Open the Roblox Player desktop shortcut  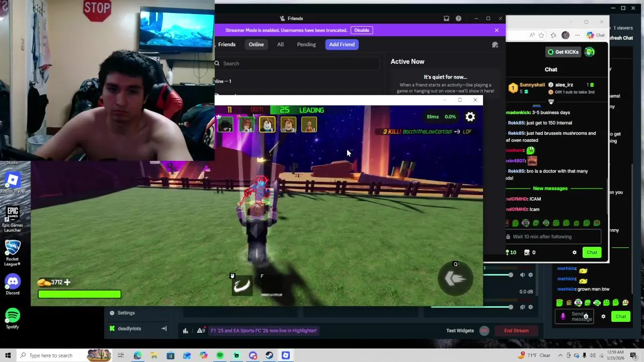[13, 182]
